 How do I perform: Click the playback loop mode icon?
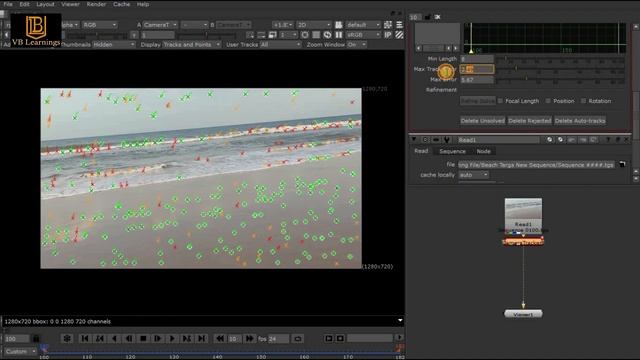298,339
